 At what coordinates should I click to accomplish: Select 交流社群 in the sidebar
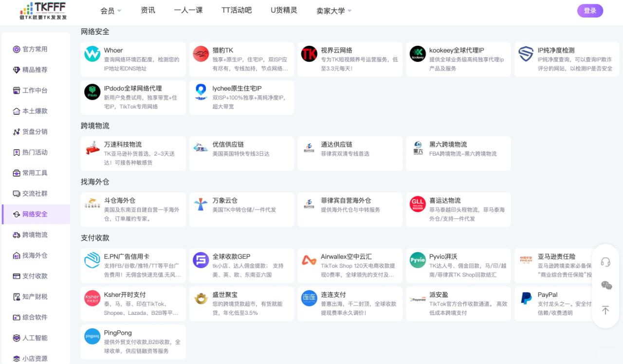pyautogui.click(x=36, y=194)
